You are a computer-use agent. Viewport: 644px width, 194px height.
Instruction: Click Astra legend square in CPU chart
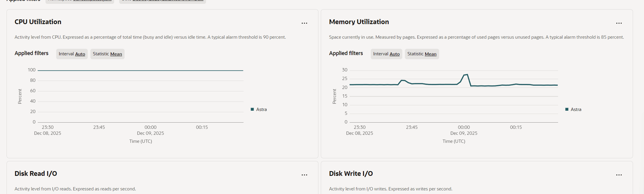pos(252,109)
